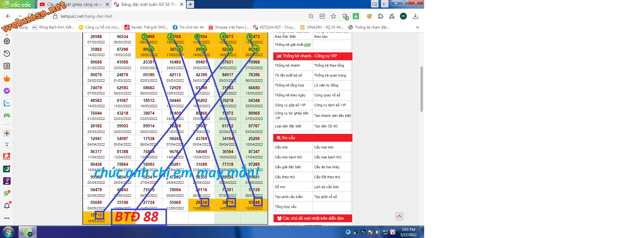Click the result cell 28958 dated 07/02/2022
The image size is (644, 238).
(96, 39)
